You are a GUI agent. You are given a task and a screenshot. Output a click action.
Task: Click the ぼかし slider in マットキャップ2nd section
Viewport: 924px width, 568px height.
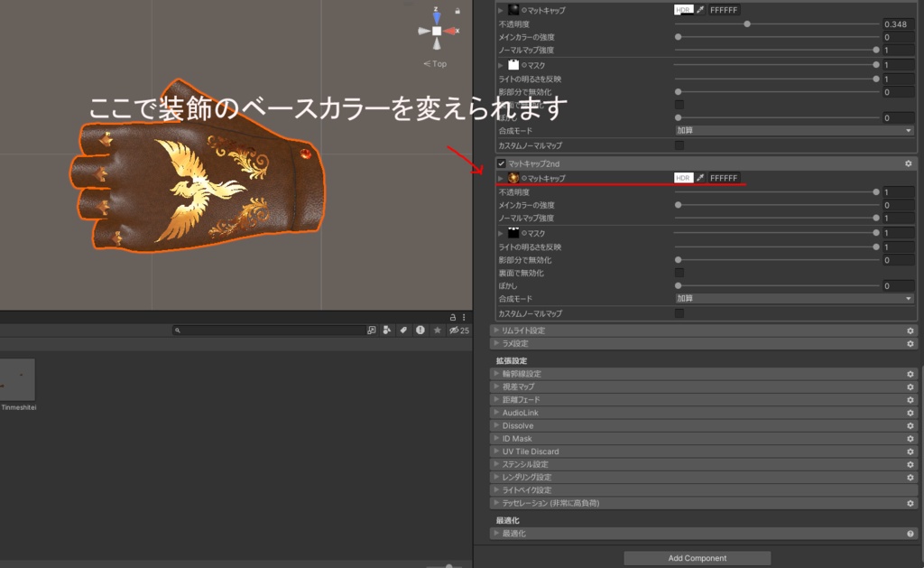[777, 285]
